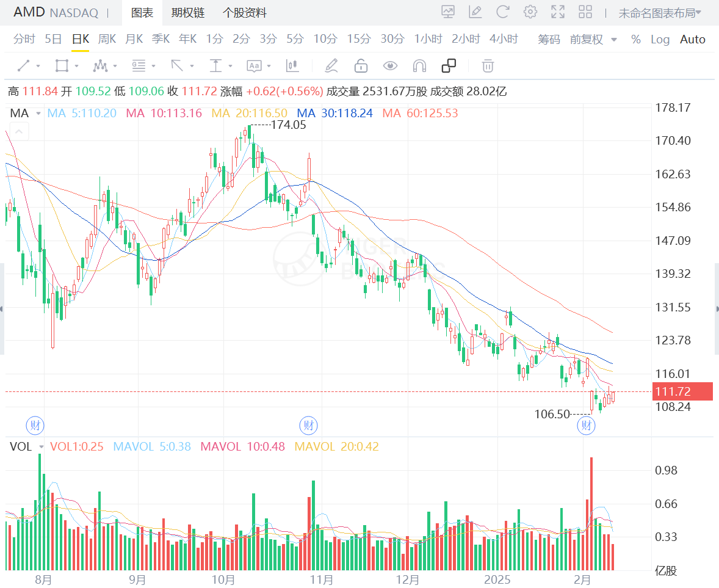
Task: Select the 15分 interval
Action: 358,39
